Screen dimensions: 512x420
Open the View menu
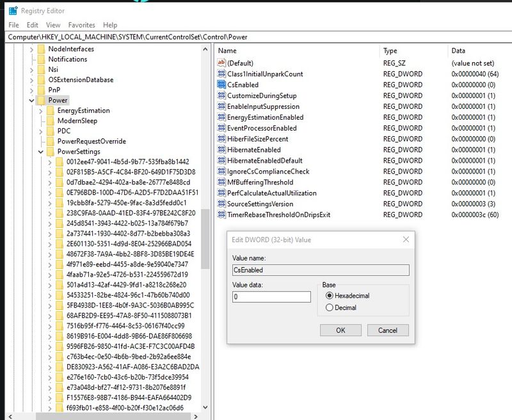[53, 25]
